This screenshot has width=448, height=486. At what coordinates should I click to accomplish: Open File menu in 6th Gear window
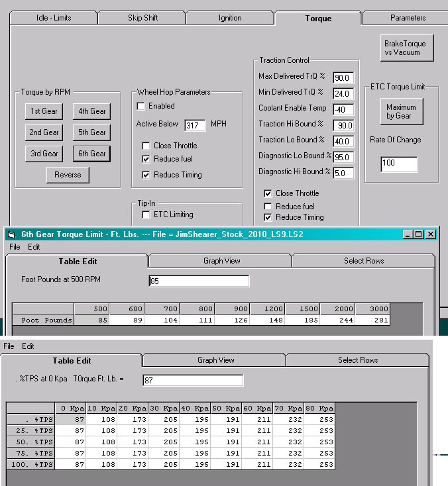pos(15,247)
